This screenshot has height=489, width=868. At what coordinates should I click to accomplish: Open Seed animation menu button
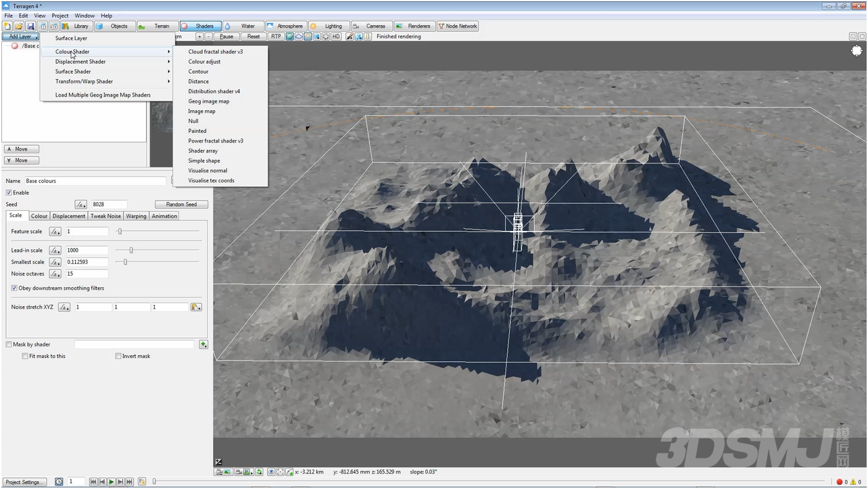(81, 205)
